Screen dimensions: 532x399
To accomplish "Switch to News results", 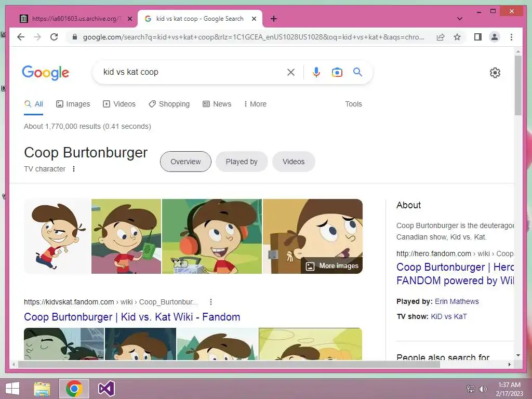I will click(x=217, y=104).
